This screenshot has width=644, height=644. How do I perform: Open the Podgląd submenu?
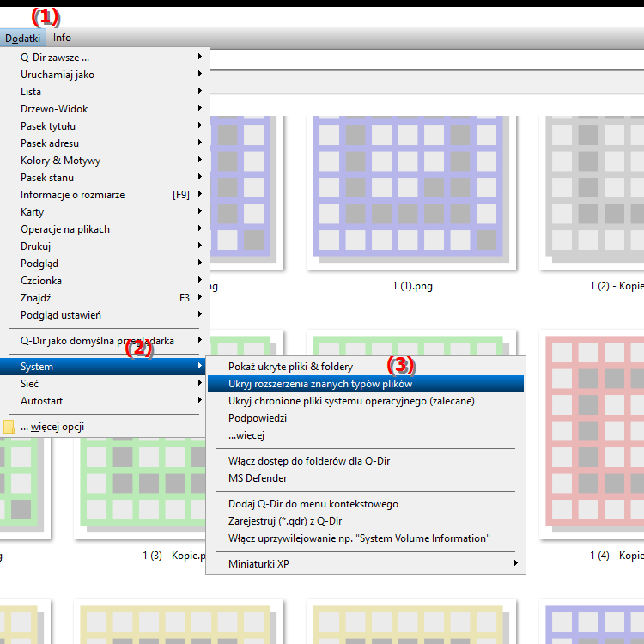pyautogui.click(x=105, y=264)
